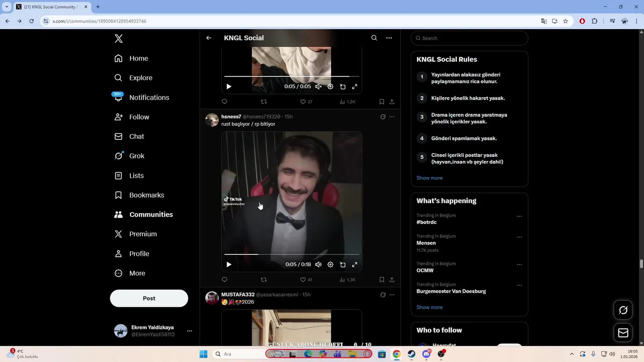
Task: Bookmark the hsnees7 post
Action: tap(382, 280)
